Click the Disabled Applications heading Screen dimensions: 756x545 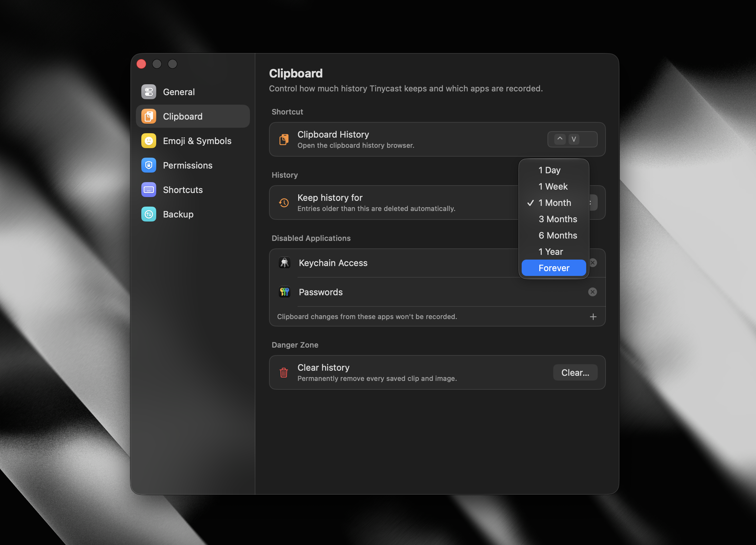311,238
